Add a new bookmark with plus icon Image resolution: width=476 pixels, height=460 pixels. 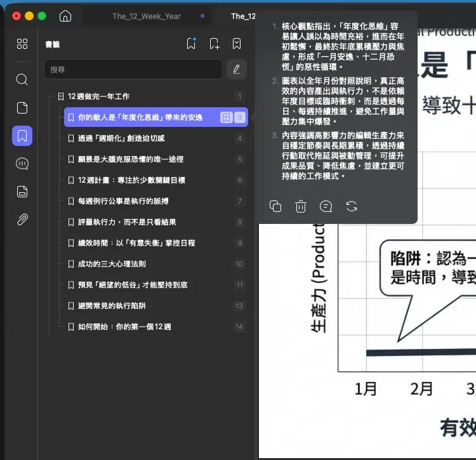(215, 44)
